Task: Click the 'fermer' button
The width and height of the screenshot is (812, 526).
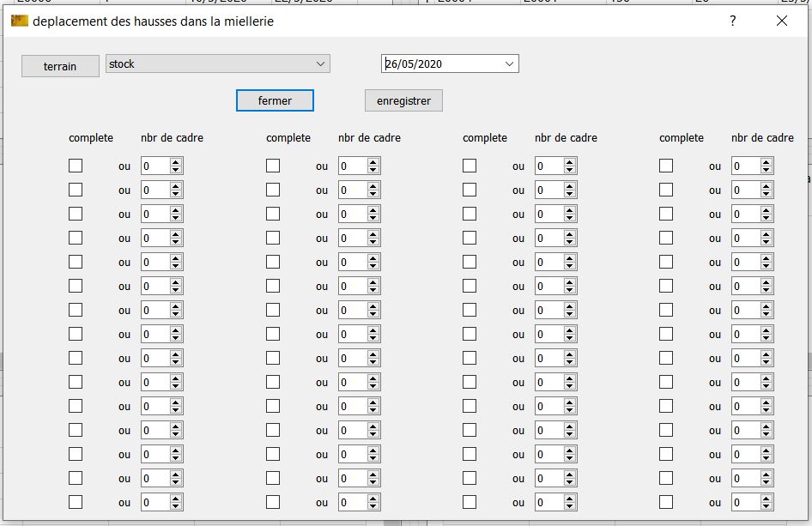Action: (x=275, y=100)
